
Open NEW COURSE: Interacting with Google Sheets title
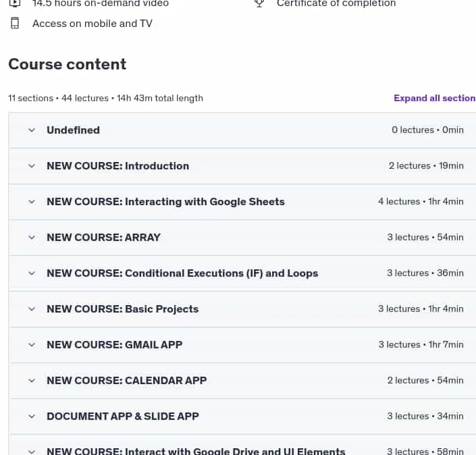pyautogui.click(x=165, y=202)
